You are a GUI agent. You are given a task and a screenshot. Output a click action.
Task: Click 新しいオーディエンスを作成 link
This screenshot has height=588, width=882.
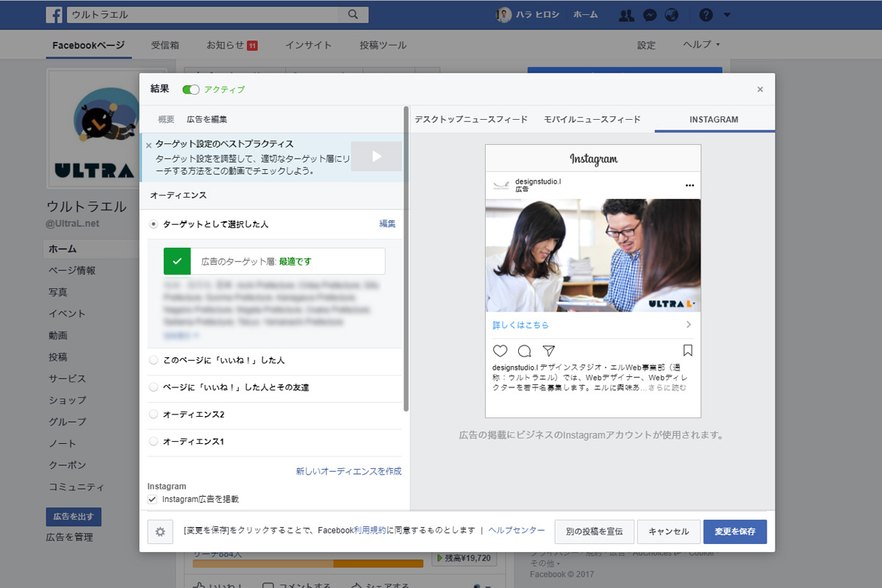[x=348, y=471]
